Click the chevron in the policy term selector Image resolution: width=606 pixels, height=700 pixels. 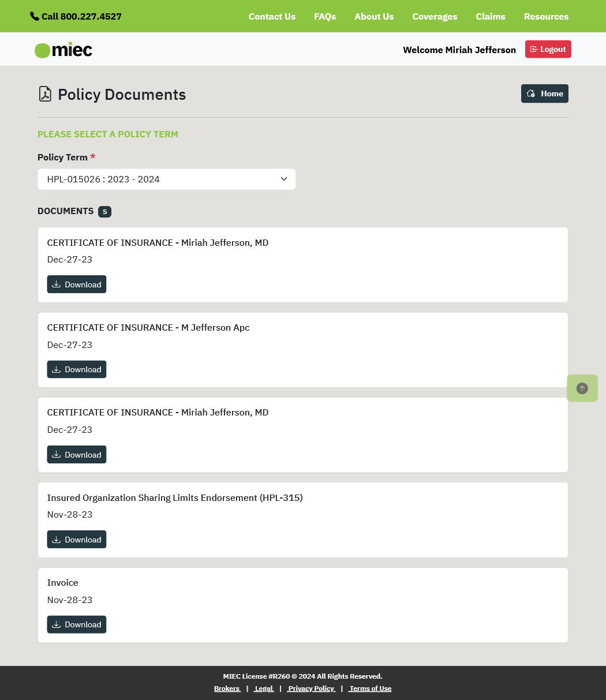coord(283,179)
